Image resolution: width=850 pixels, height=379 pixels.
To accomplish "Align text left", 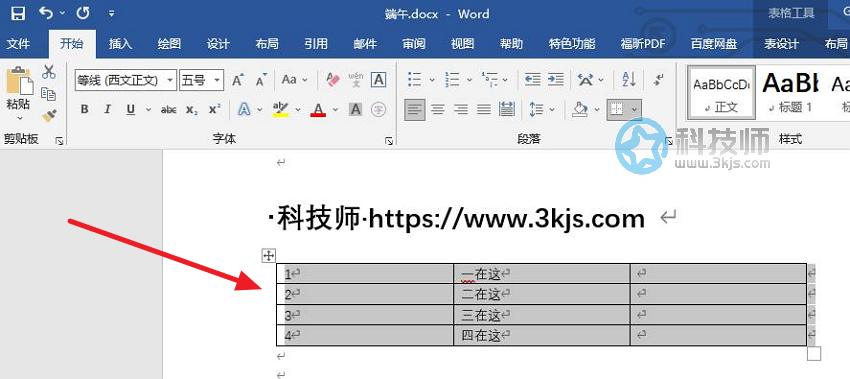I will 415,110.
